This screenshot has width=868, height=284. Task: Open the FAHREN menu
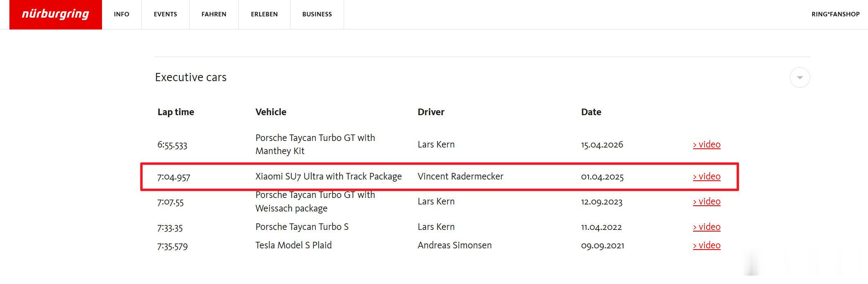214,14
